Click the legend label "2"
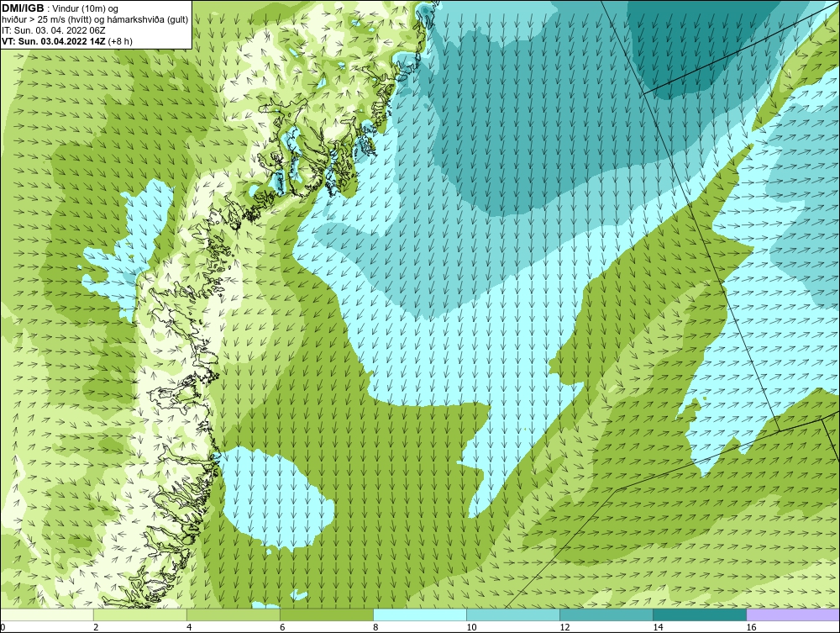 click(x=96, y=628)
